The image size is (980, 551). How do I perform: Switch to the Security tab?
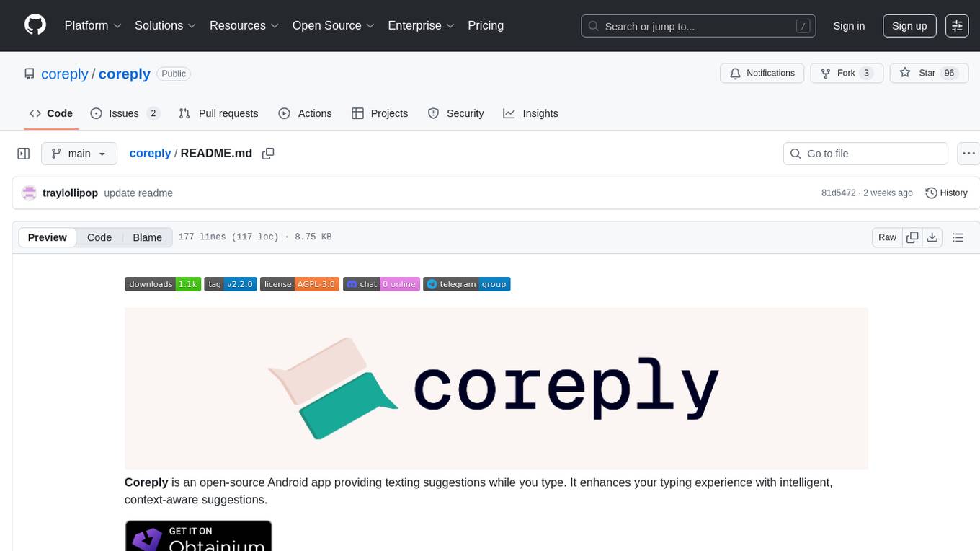pos(455,113)
